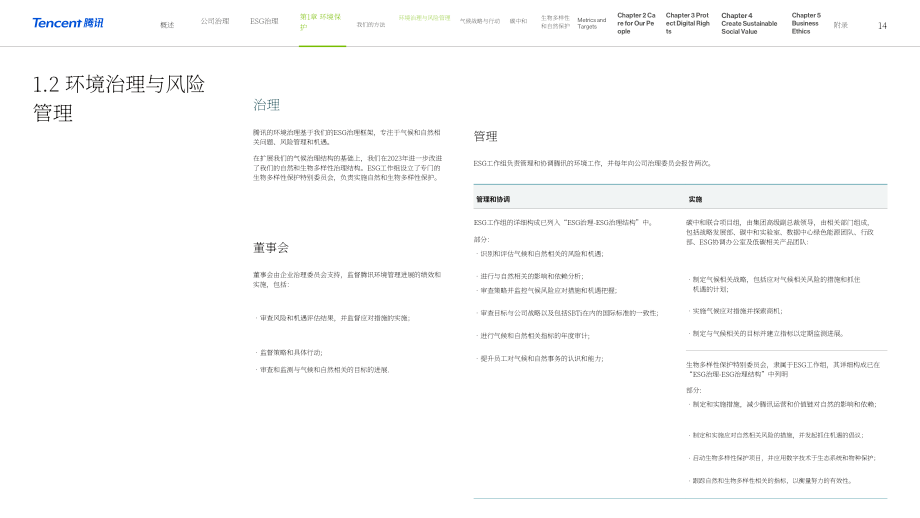
Task: Click paragraph starting 生物多样性保护特别委员会
Action: pos(783,369)
